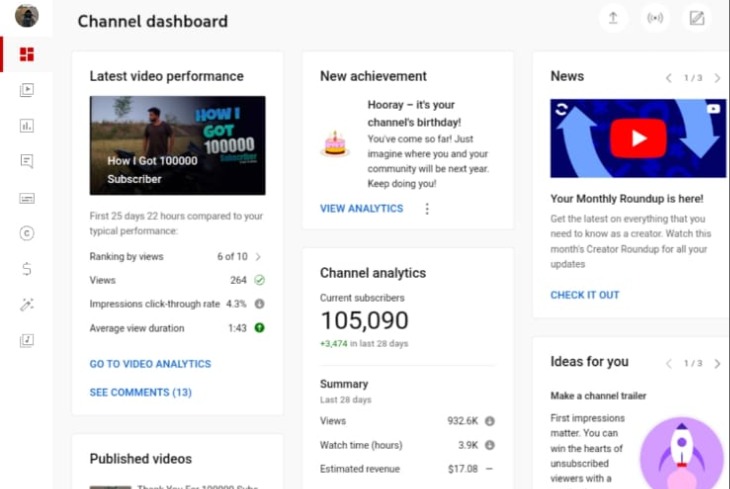Open the Analytics bar chart icon in sidebar
Image resolution: width=730 pixels, height=489 pixels.
(x=27, y=126)
